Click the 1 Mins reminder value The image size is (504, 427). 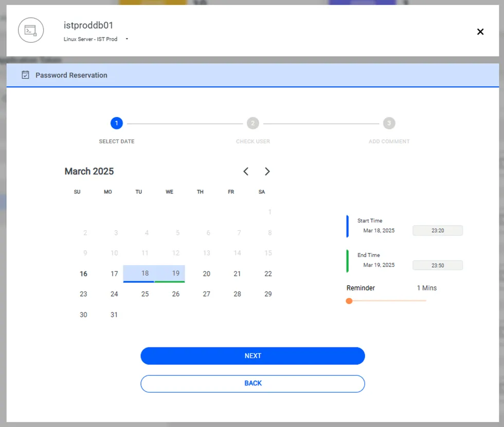pyautogui.click(x=426, y=288)
